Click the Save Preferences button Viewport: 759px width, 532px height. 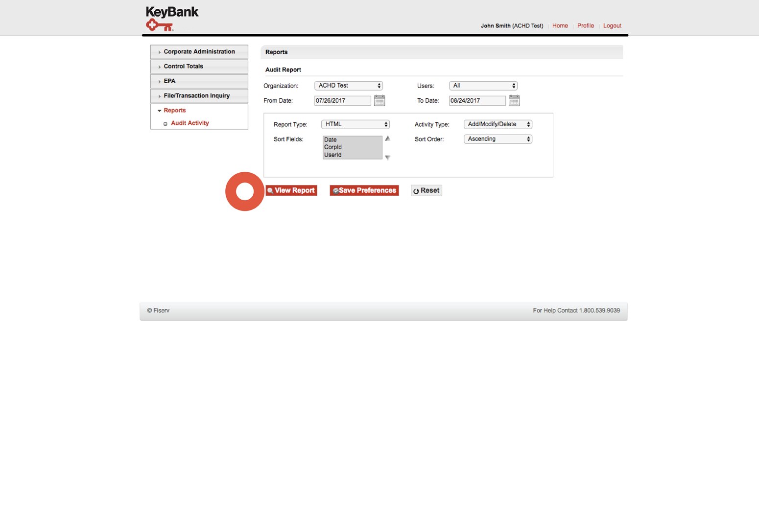[364, 190]
